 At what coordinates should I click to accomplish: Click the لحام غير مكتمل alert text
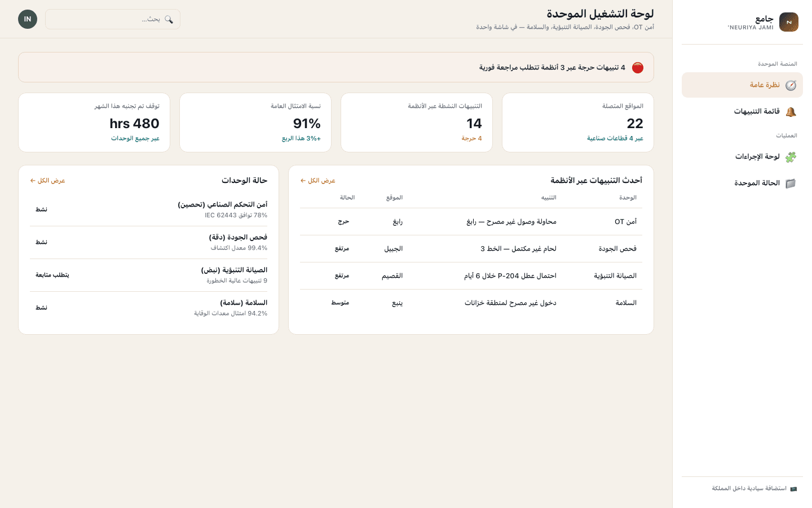[x=518, y=249]
